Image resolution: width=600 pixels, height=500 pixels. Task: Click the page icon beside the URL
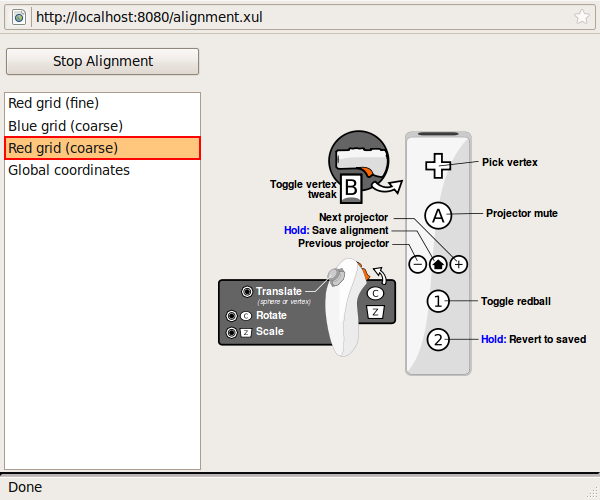pyautogui.click(x=19, y=17)
